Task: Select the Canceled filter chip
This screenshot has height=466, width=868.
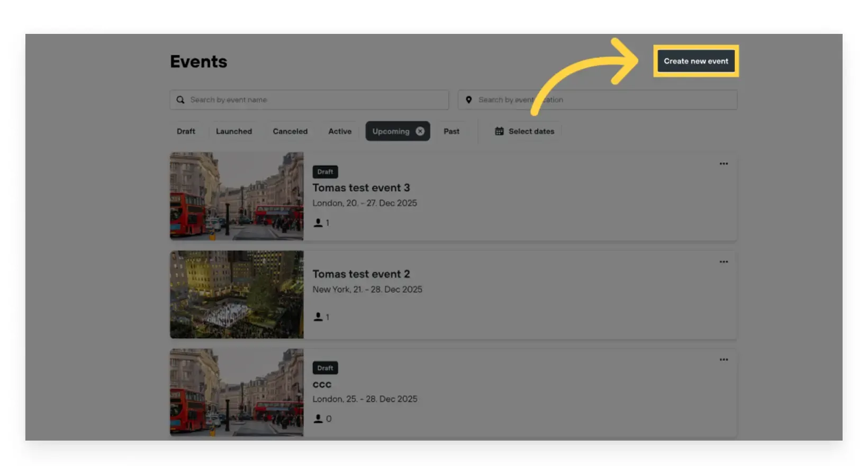Action: click(x=290, y=131)
